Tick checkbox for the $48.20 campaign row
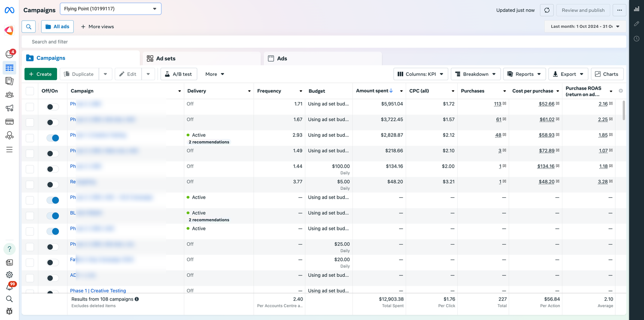644x320 pixels. (30, 184)
